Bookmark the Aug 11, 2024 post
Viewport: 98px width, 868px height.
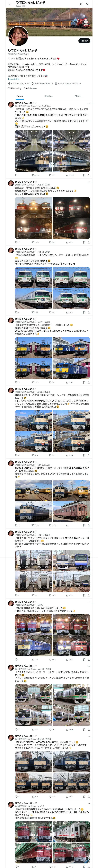coord(84,242)
